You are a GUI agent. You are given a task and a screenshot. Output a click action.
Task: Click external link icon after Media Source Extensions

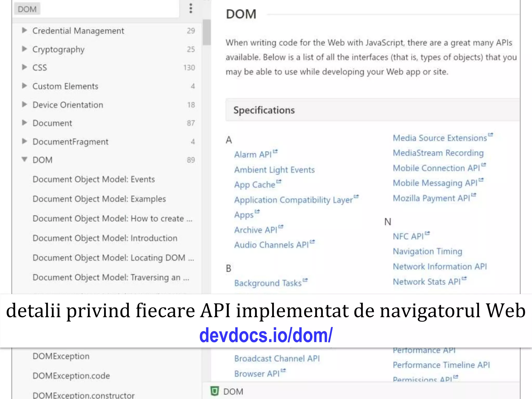pyautogui.click(x=490, y=135)
